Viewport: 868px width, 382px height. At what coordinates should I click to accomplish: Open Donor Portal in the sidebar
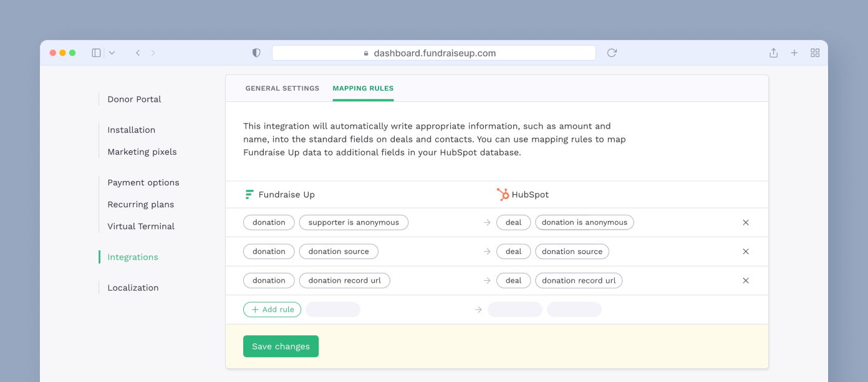(134, 99)
